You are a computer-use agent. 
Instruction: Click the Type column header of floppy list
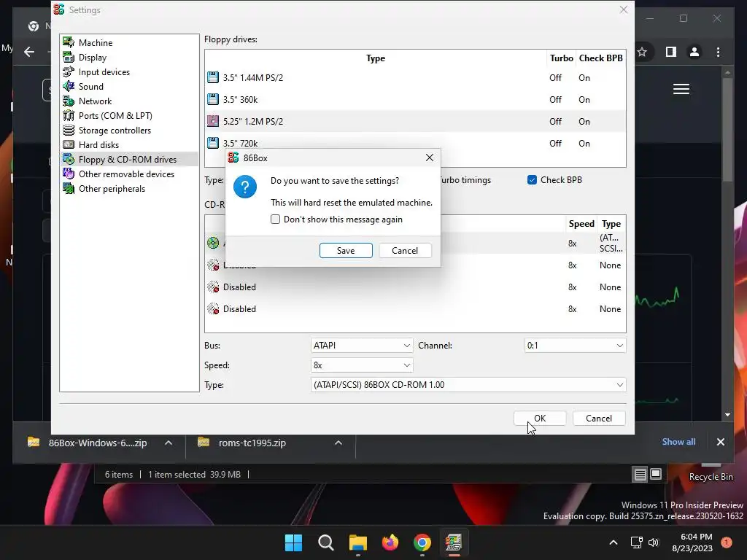[376, 58]
